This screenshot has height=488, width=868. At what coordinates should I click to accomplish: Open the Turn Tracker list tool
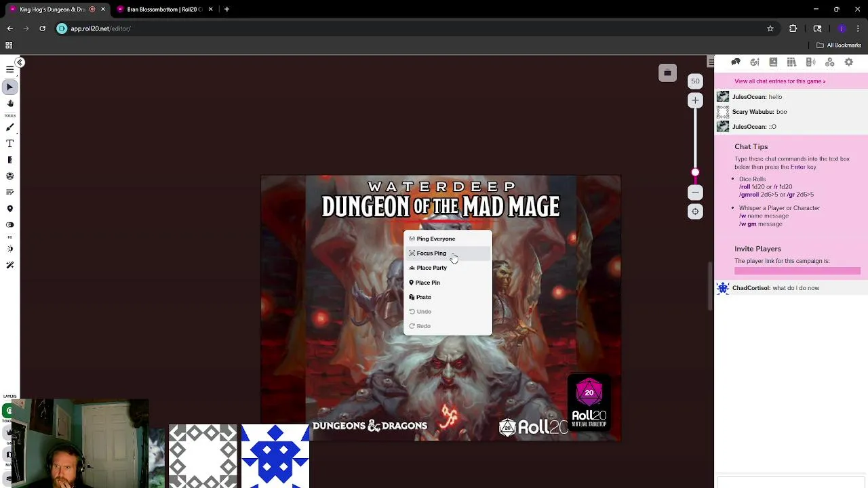(10, 192)
